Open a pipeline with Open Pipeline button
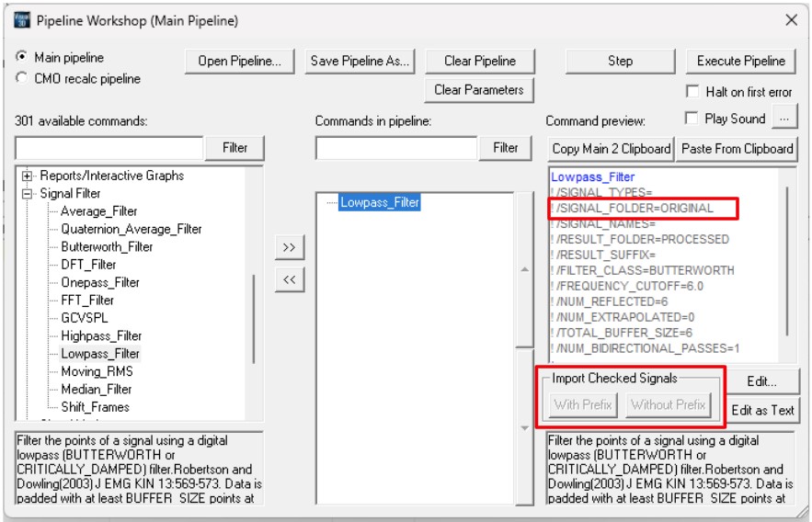This screenshot has height=522, width=812. (239, 61)
